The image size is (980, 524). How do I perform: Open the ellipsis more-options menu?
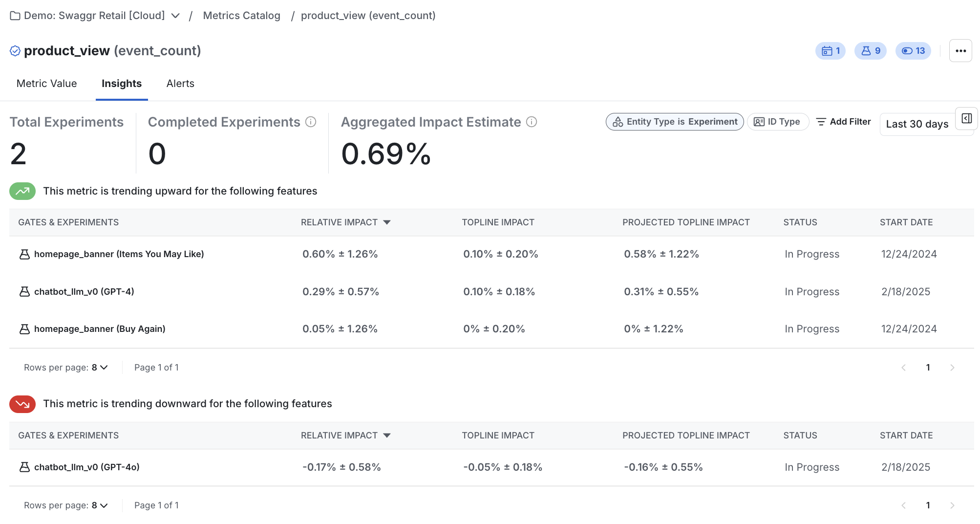pyautogui.click(x=960, y=50)
